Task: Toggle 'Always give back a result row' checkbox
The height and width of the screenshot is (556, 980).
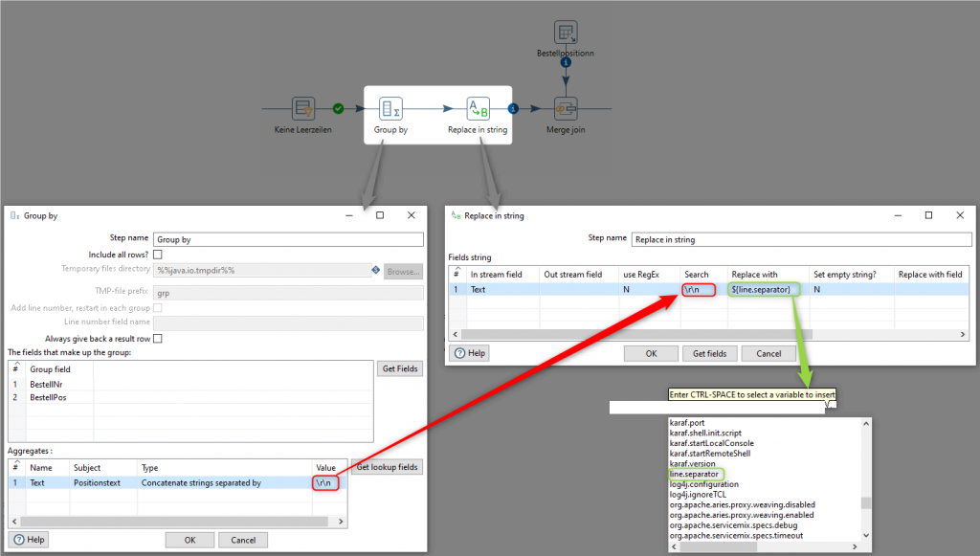Action: [x=157, y=339]
